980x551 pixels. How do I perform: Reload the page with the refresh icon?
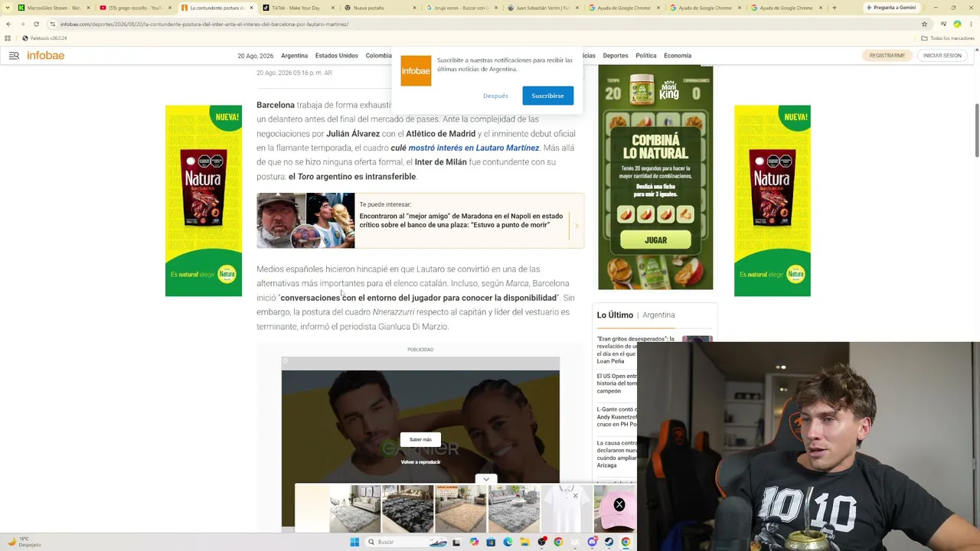36,24
